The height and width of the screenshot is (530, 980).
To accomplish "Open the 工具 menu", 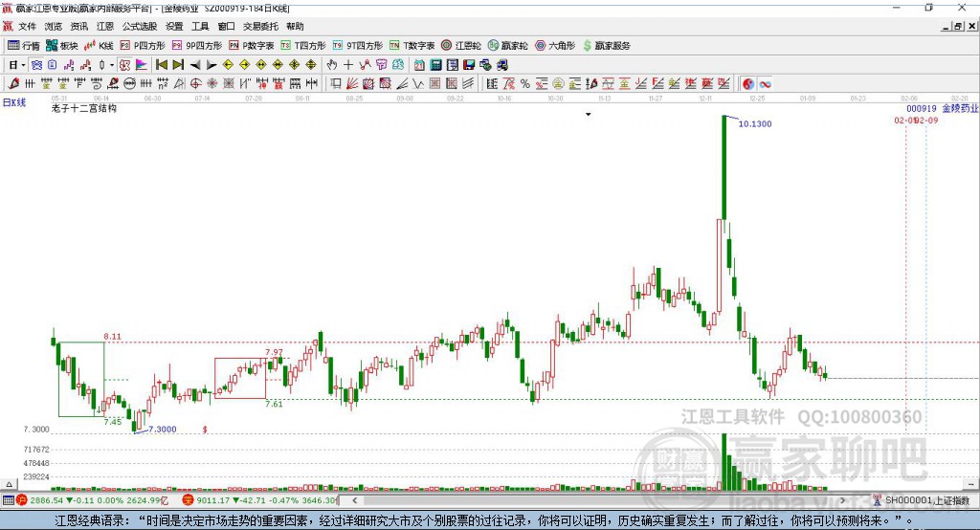I will [200, 26].
